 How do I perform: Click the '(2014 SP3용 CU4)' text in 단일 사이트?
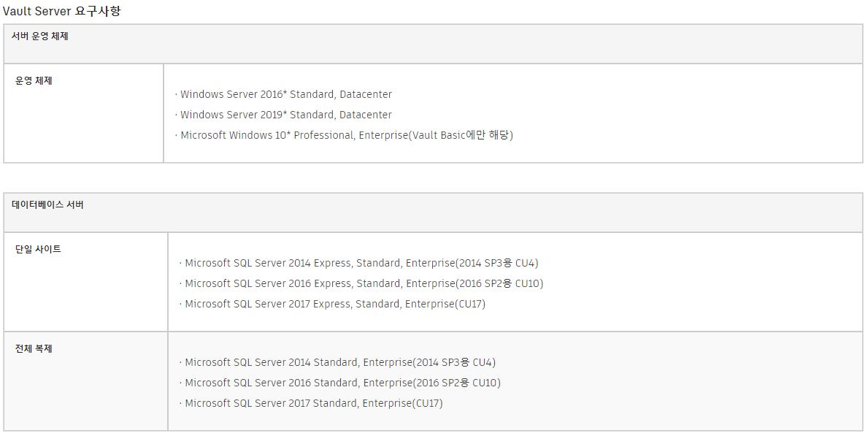(496, 263)
